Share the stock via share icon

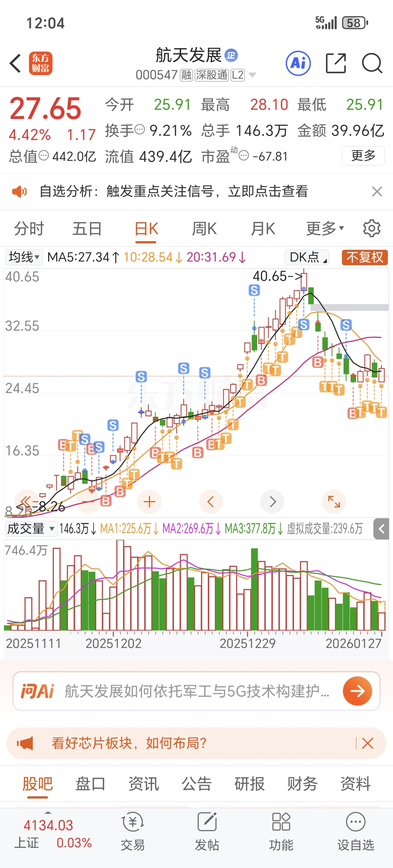click(x=336, y=63)
